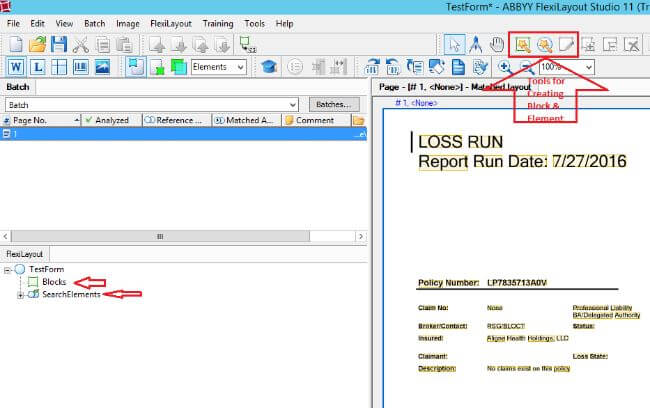Image resolution: width=650 pixels, height=408 pixels.
Task: Click the deskew image icon
Action: [437, 67]
